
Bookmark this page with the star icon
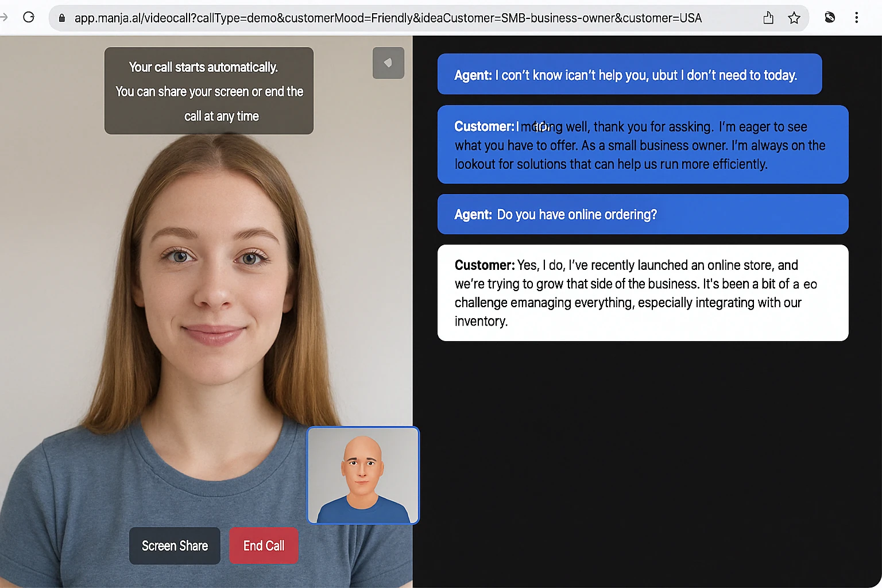pyautogui.click(x=794, y=18)
